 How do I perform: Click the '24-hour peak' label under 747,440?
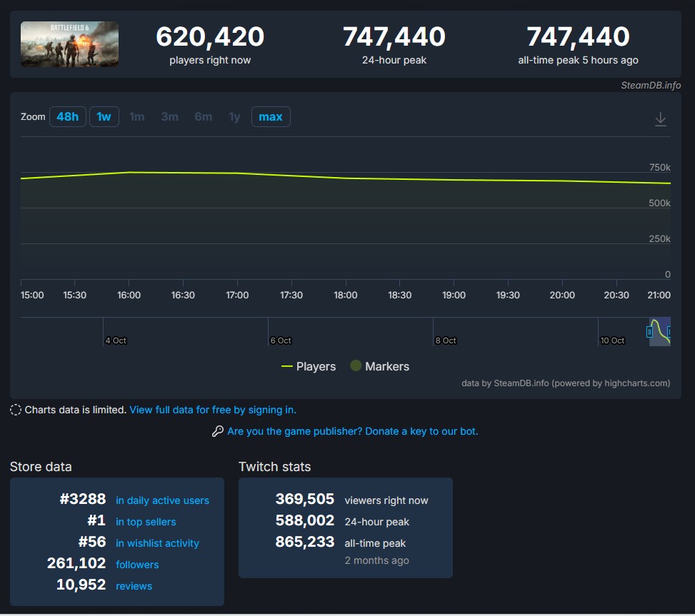click(x=394, y=60)
